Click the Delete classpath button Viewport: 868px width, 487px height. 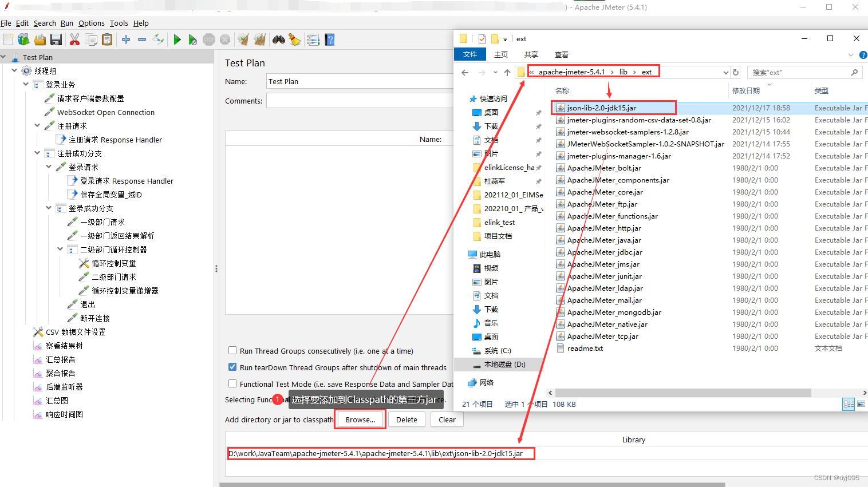pyautogui.click(x=407, y=419)
